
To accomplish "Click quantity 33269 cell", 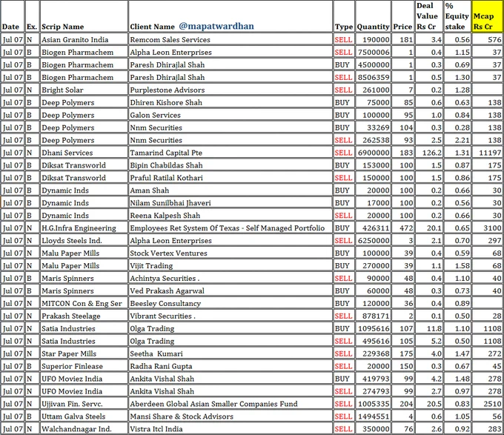I will [x=373, y=127].
